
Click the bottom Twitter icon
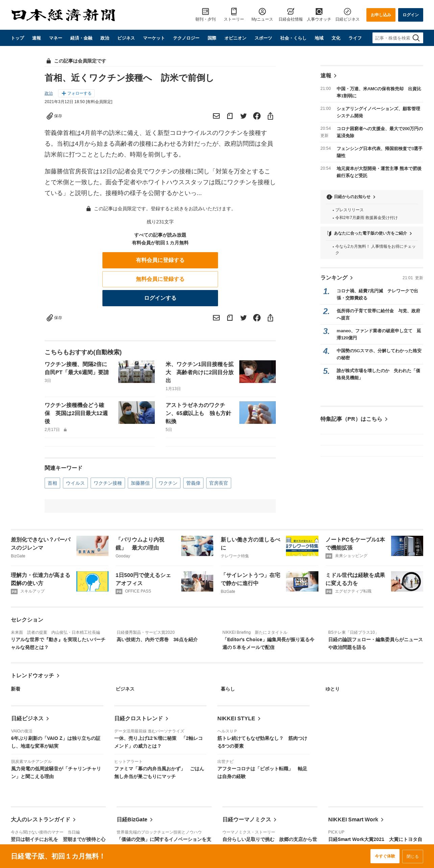click(243, 318)
